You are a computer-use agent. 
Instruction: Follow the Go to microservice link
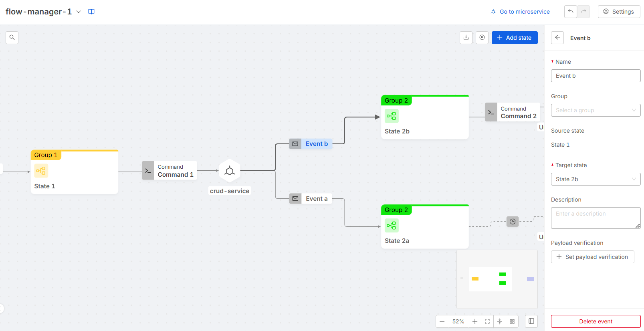[x=521, y=12]
